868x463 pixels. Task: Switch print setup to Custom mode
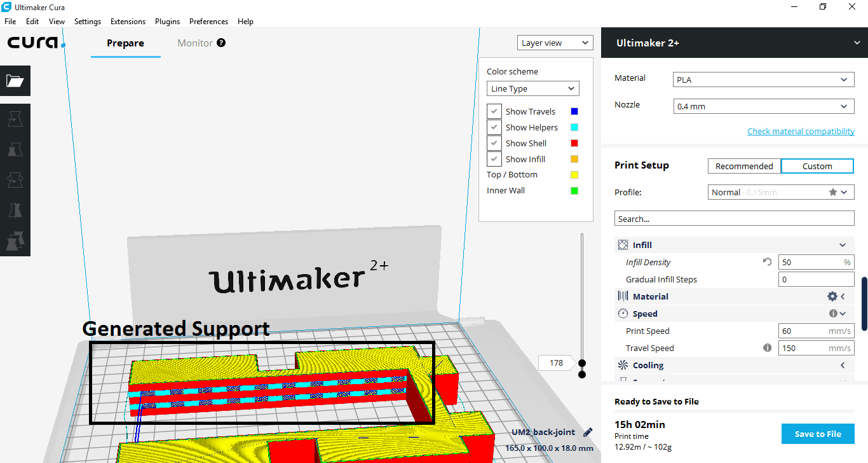tap(817, 166)
